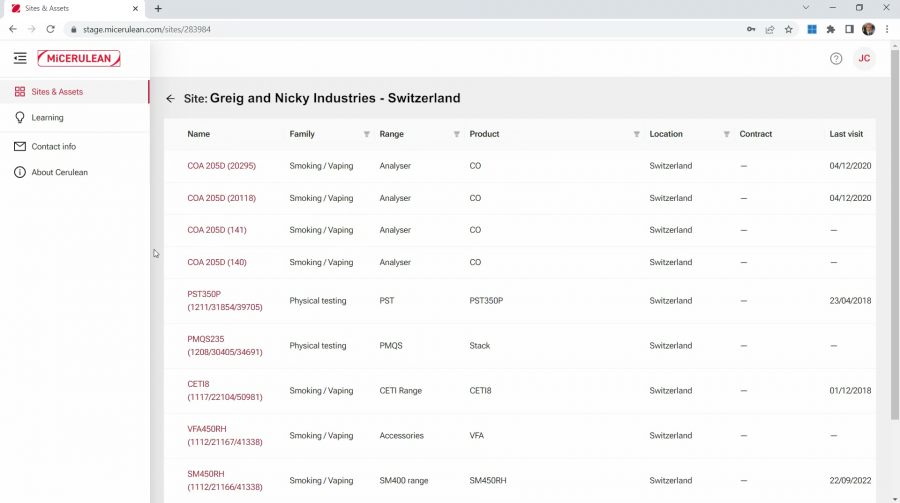Screen dimensions: 900x503
Task: Select last visit 23/04/2018
Action: (x=850, y=301)
